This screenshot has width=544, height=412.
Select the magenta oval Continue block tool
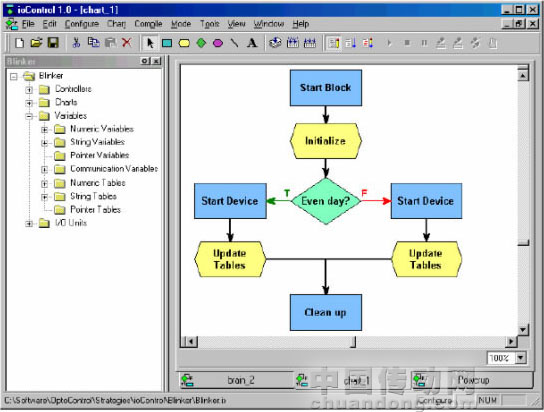click(218, 43)
